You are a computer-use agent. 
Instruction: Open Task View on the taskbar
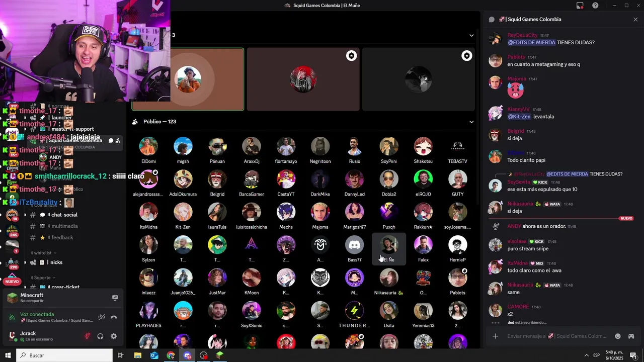coord(121,355)
